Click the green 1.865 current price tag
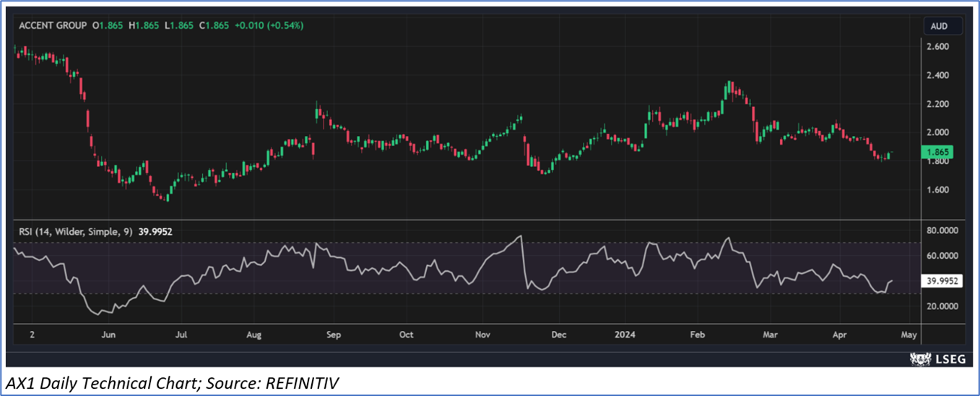This screenshot has height=396, width=980. [939, 152]
